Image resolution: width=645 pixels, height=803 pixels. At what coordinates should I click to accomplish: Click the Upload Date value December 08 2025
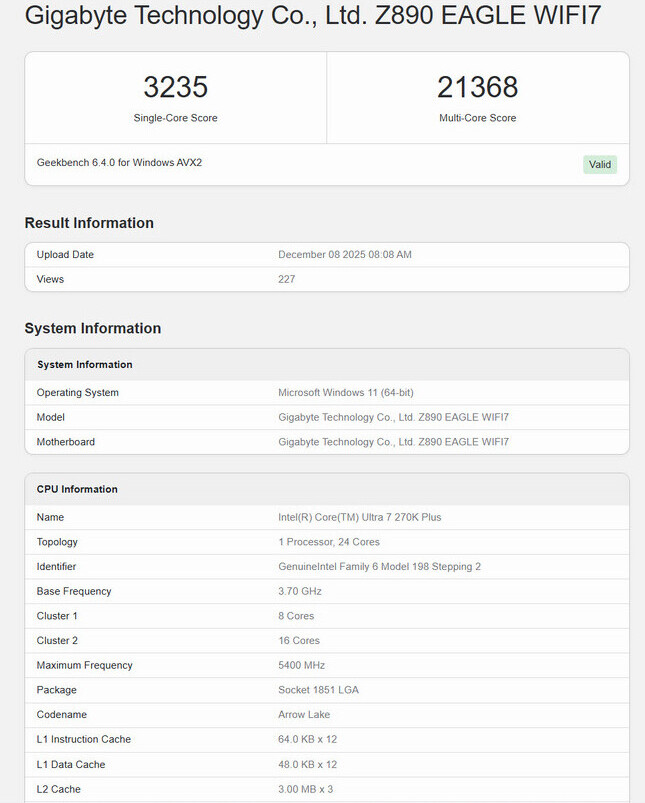click(x=344, y=254)
